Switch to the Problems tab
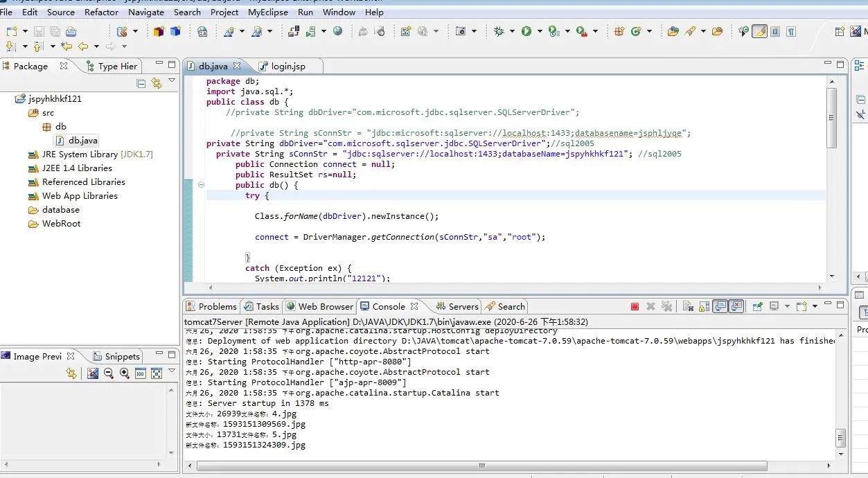This screenshot has width=868, height=478. pos(211,306)
